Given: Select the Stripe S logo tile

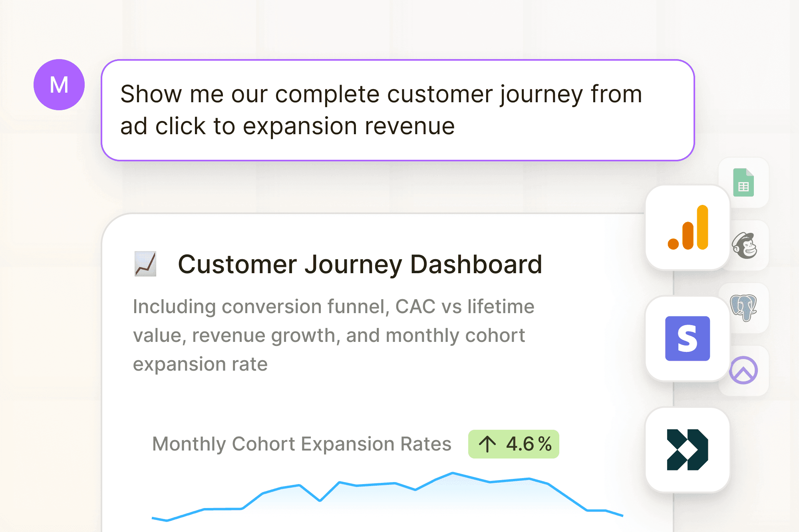Looking at the screenshot, I should (687, 339).
